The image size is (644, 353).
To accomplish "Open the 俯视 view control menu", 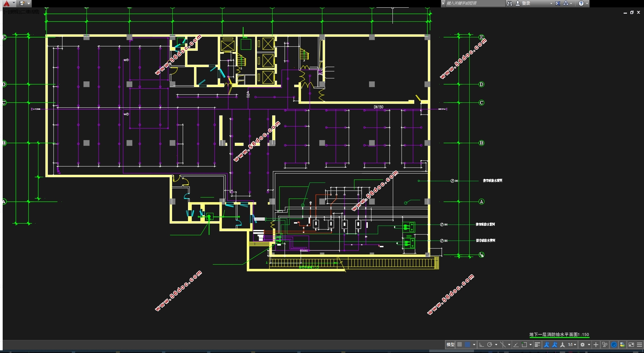I will (x=15, y=12).
